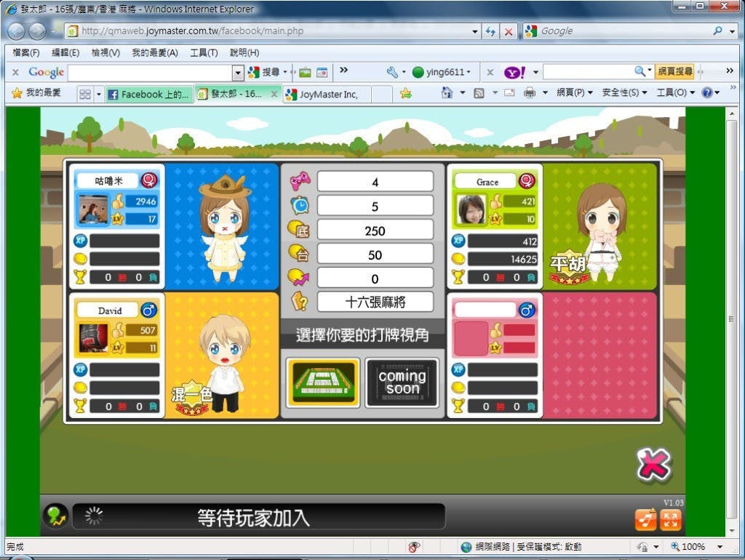The image size is (745, 560).
Task: Click the 我的最愛 favorites star button
Action: pos(36,92)
